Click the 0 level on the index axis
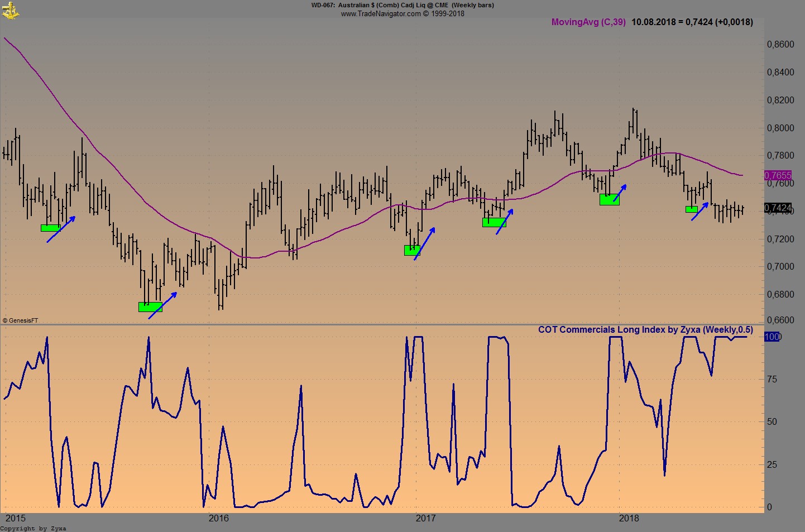This screenshot has width=805, height=532. (x=770, y=507)
